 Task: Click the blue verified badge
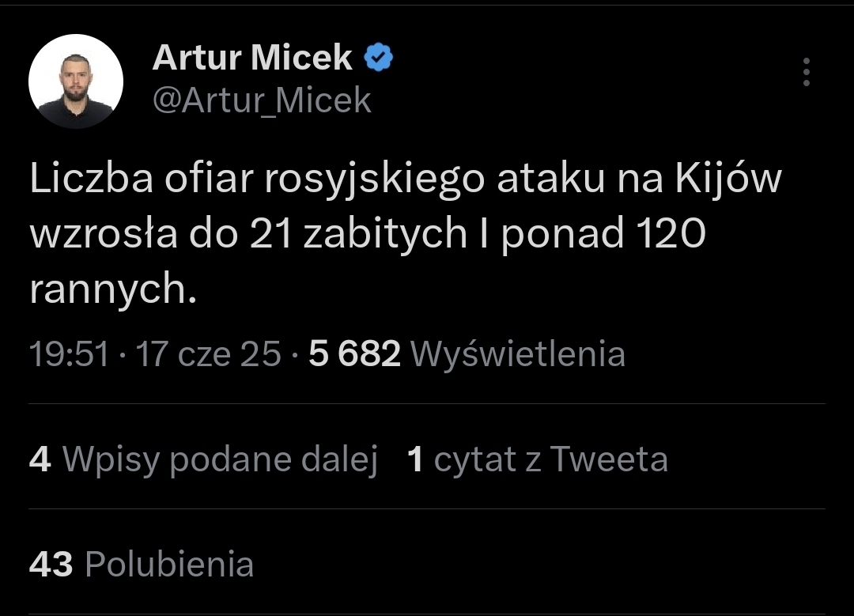379,57
